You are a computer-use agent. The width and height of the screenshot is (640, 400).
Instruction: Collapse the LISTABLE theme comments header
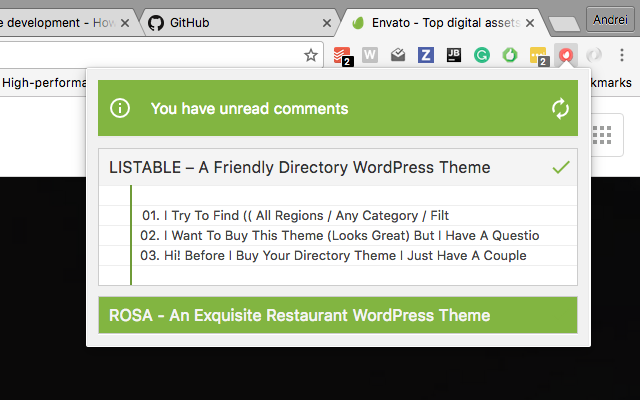[338, 167]
